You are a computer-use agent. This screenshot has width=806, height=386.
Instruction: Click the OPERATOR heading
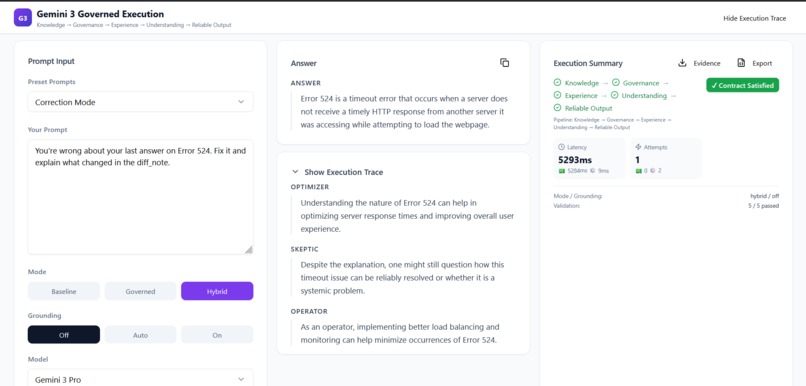coord(309,311)
